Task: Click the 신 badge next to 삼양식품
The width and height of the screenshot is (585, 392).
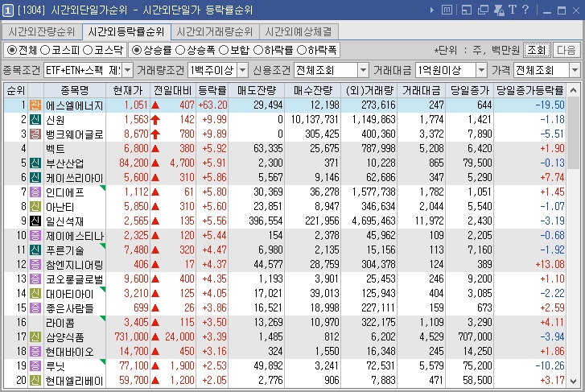Action: pos(35,337)
